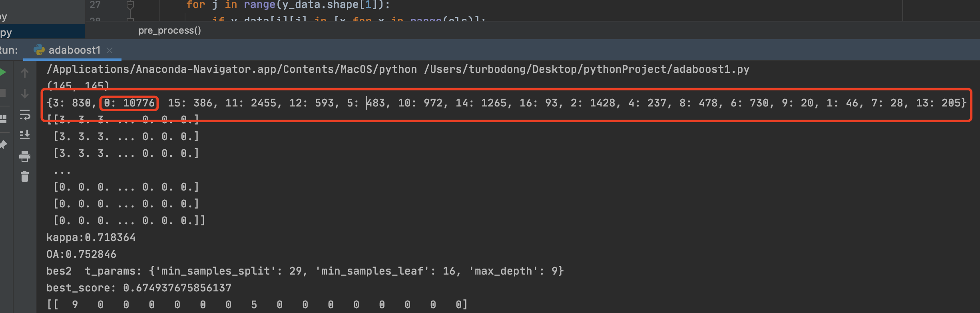The image size is (980, 313).
Task: Close the adaboost1 run tab
Action: pyautogui.click(x=110, y=50)
